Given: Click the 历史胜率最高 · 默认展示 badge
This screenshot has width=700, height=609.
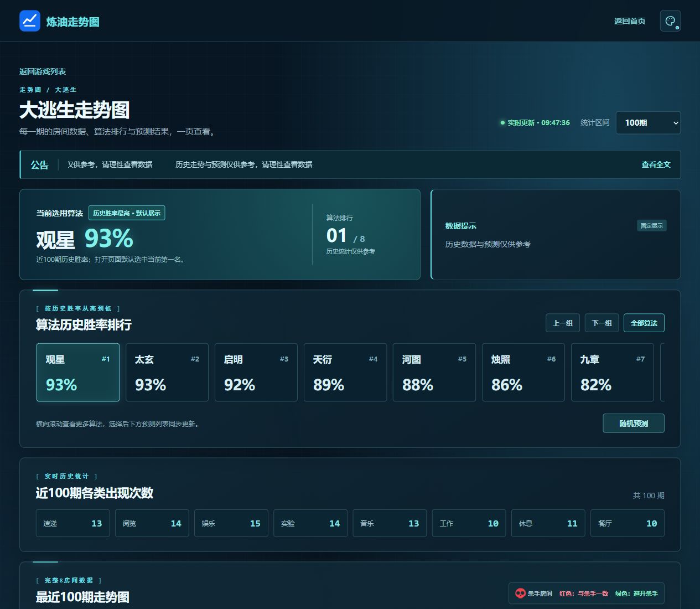Looking at the screenshot, I should coord(127,213).
